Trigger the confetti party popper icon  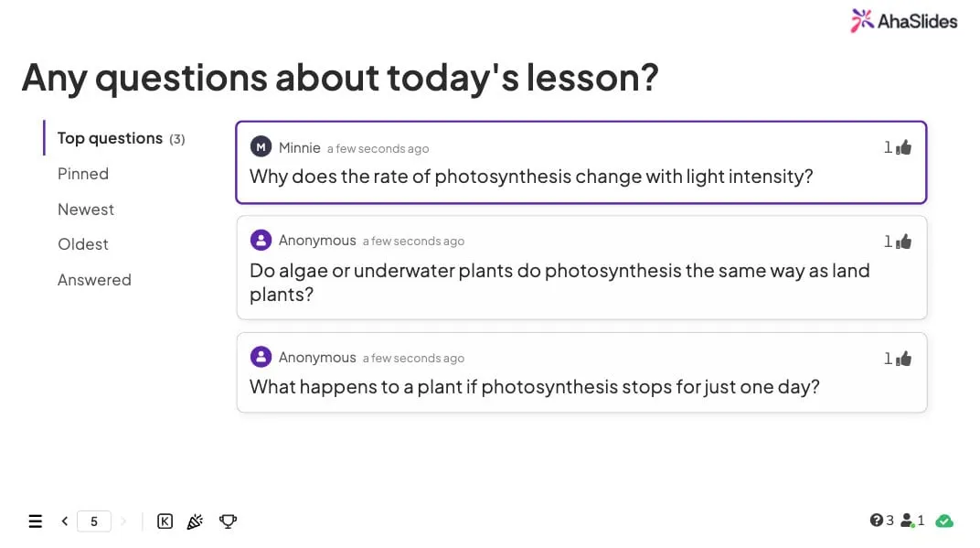(195, 521)
